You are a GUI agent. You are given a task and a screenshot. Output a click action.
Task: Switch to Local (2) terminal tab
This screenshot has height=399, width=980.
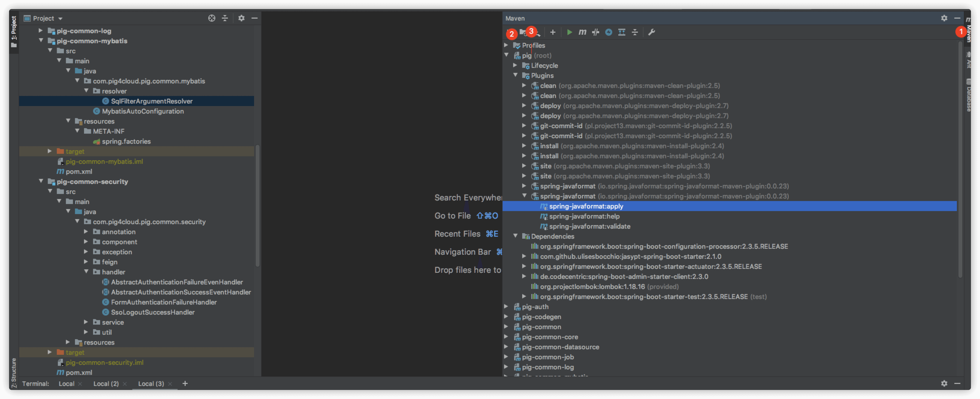pyautogui.click(x=106, y=383)
